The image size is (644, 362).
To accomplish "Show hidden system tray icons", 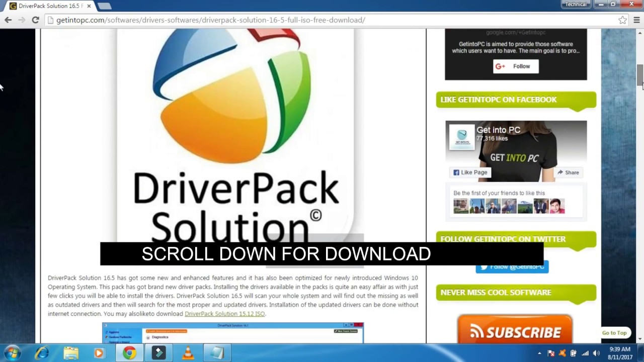I will [539, 353].
